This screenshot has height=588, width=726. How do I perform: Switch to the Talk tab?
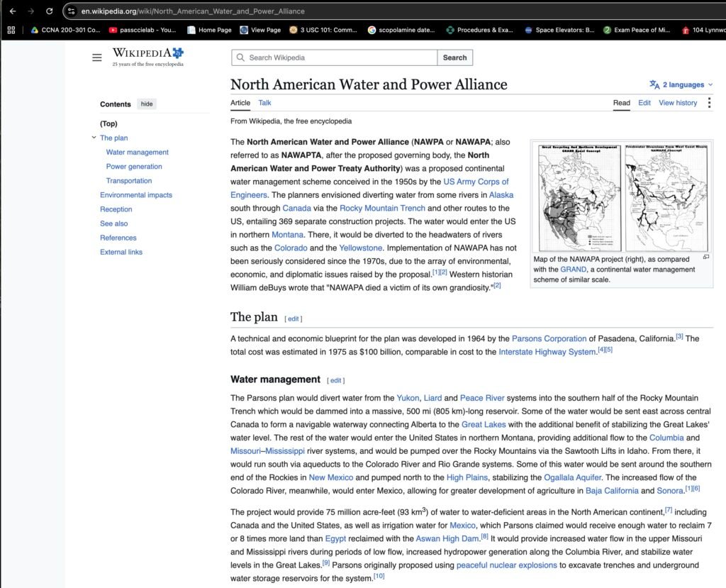tap(264, 103)
